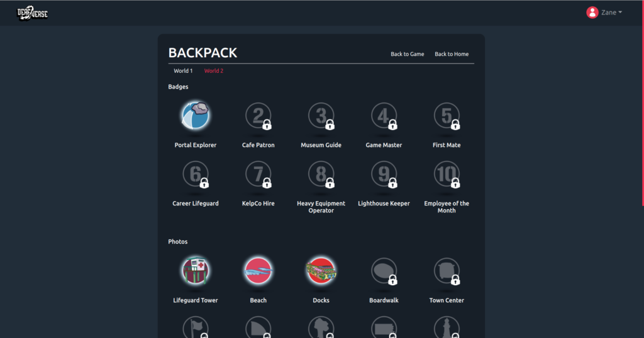Click the Career Lifeguard label
The width and height of the screenshot is (644, 338).
[x=196, y=203]
